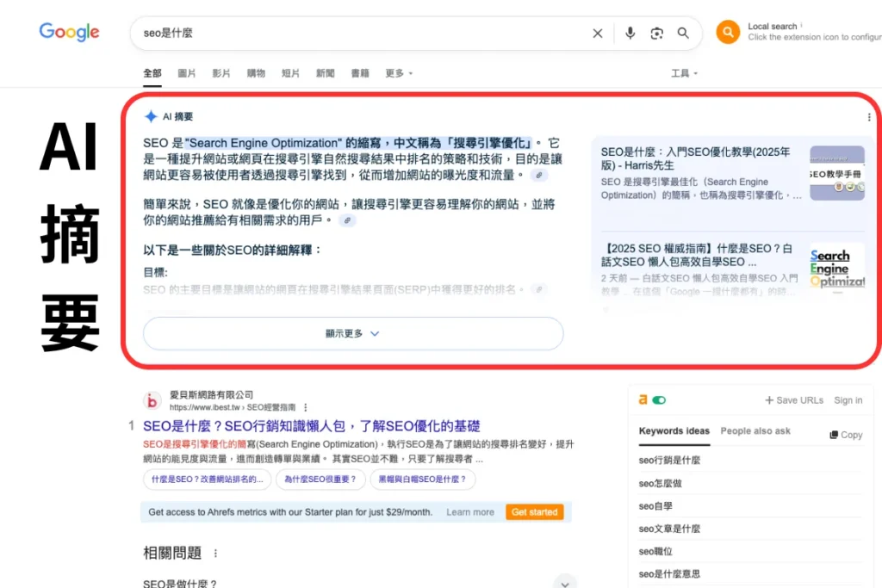The image size is (882, 588).
Task: Clear the search query with the X icon
Action: (598, 34)
